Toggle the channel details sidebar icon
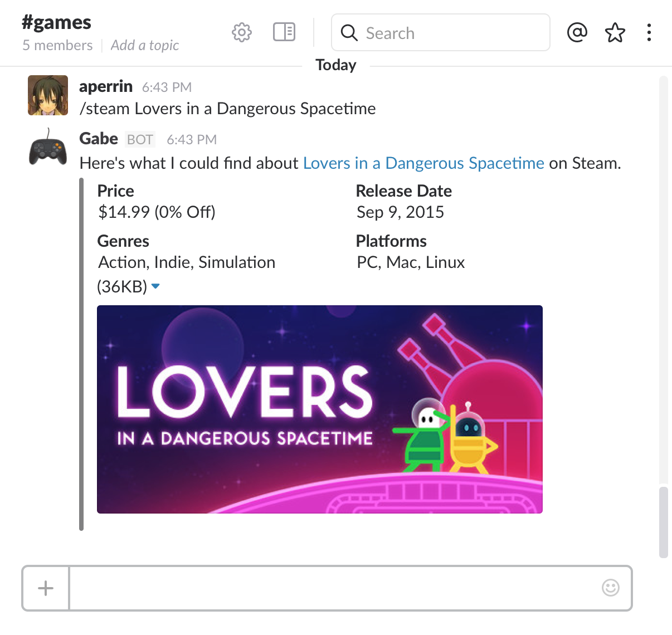Screen dimensions: 672x635 284,32
